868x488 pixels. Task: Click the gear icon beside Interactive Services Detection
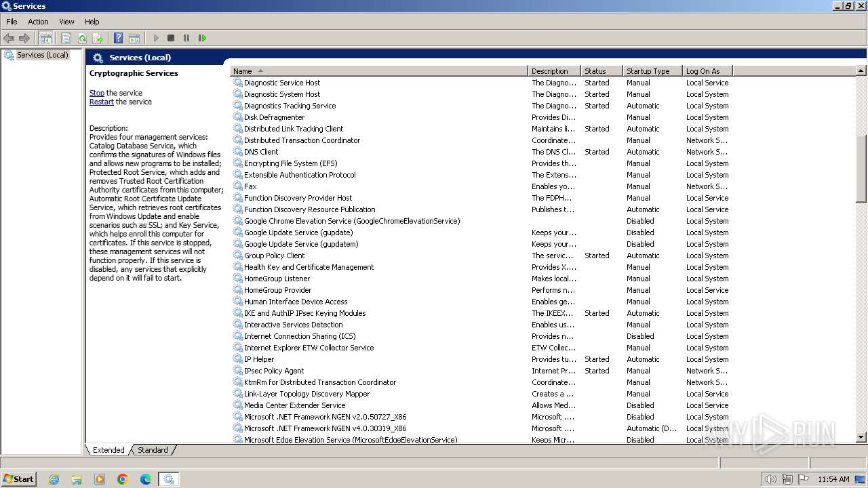coord(238,325)
